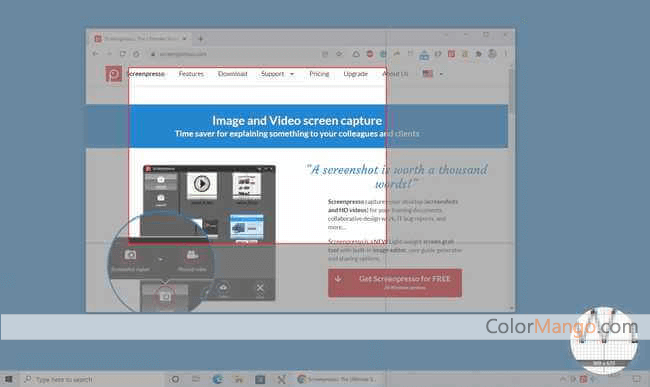650x387 pixels.
Task: Click the Upgrade link
Action: point(356,74)
